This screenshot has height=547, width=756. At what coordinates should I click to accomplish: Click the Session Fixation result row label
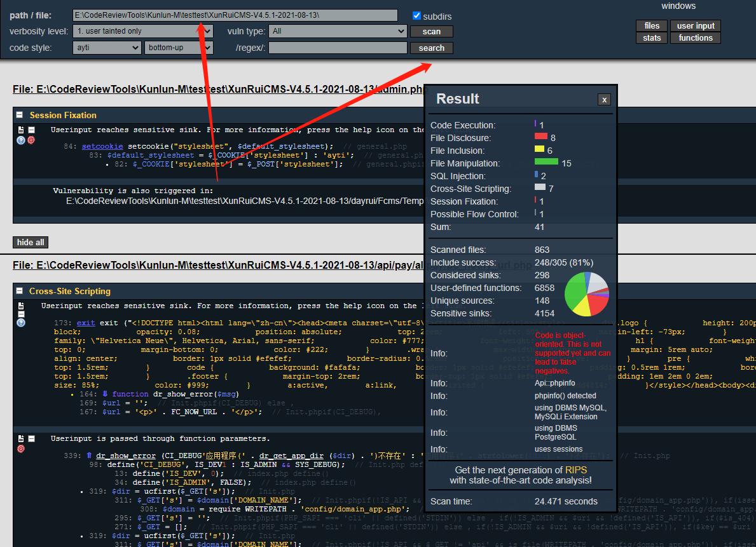[464, 201]
